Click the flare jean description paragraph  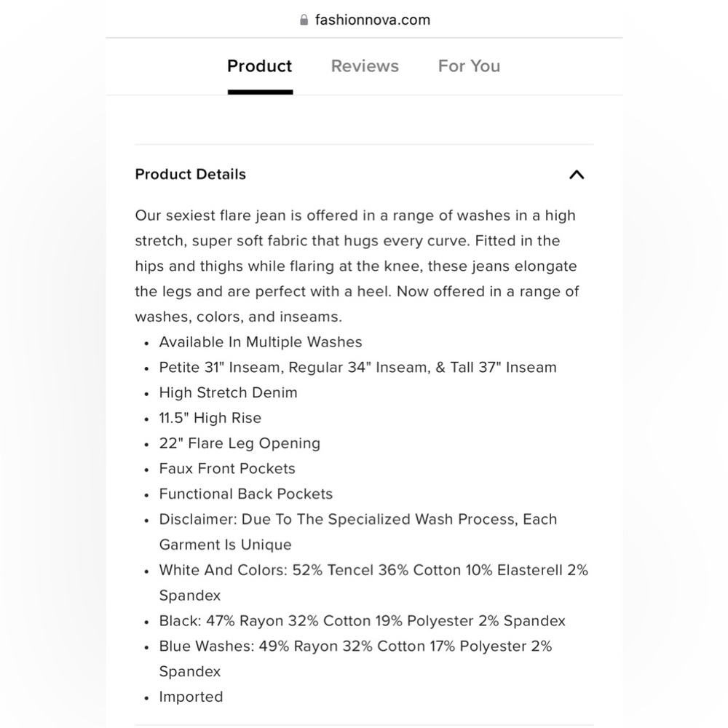tap(357, 266)
